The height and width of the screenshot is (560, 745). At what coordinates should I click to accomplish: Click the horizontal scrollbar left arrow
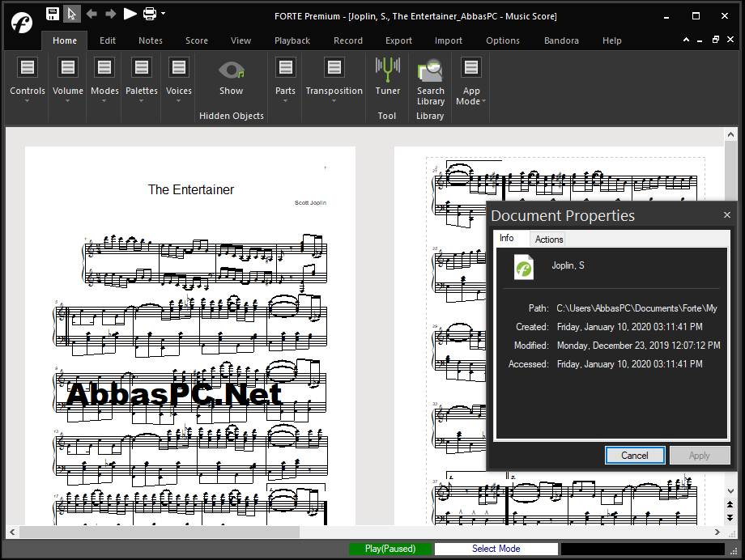[x=12, y=532]
